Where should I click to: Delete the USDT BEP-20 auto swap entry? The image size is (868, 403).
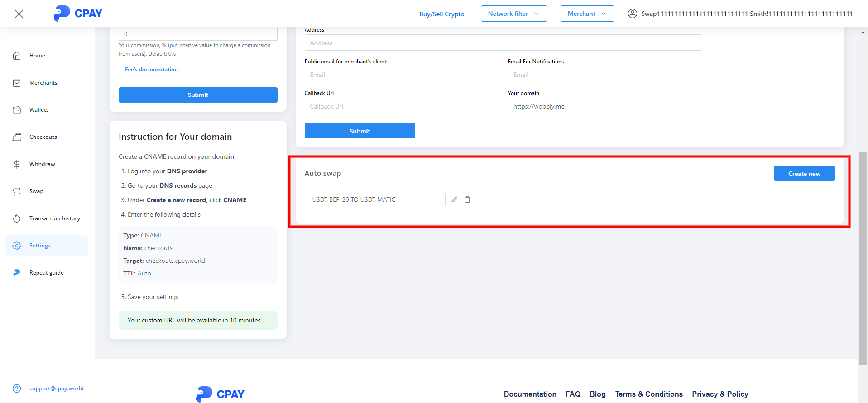point(467,199)
